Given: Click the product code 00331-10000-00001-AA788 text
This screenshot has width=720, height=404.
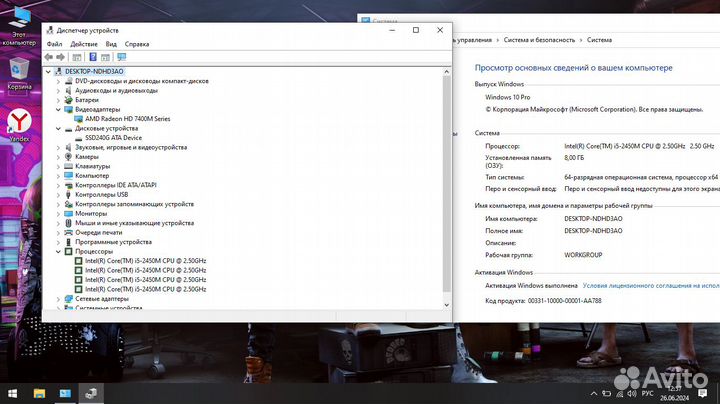Looking at the screenshot, I should (x=564, y=301).
